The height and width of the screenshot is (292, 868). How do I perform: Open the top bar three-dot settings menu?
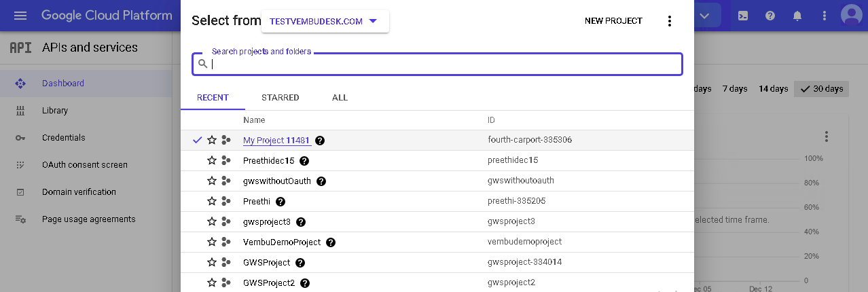tap(824, 15)
